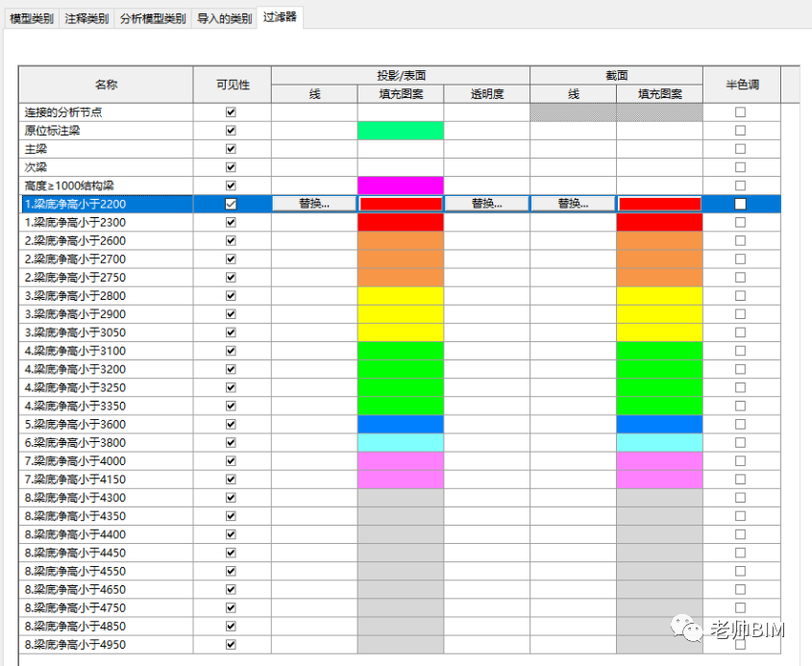Viewport: 812px width, 666px height.
Task: Click green projection fill for 4.梁底净高小于3200
Action: [x=401, y=369]
